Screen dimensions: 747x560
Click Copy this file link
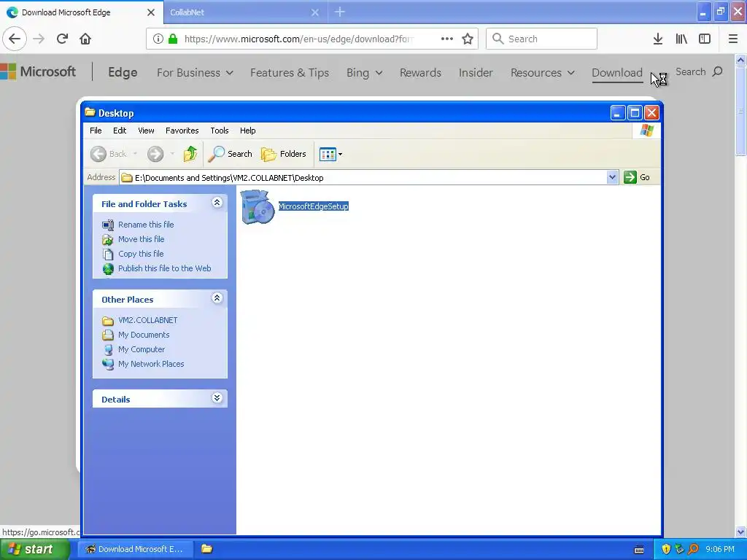[141, 254]
